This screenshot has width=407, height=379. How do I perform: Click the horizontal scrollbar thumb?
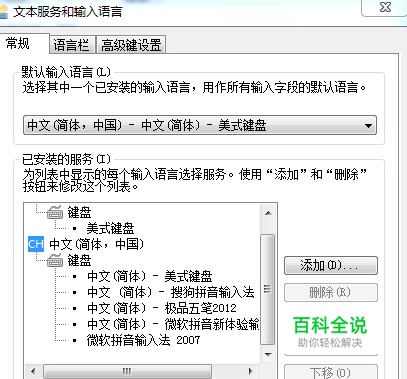tap(127, 371)
